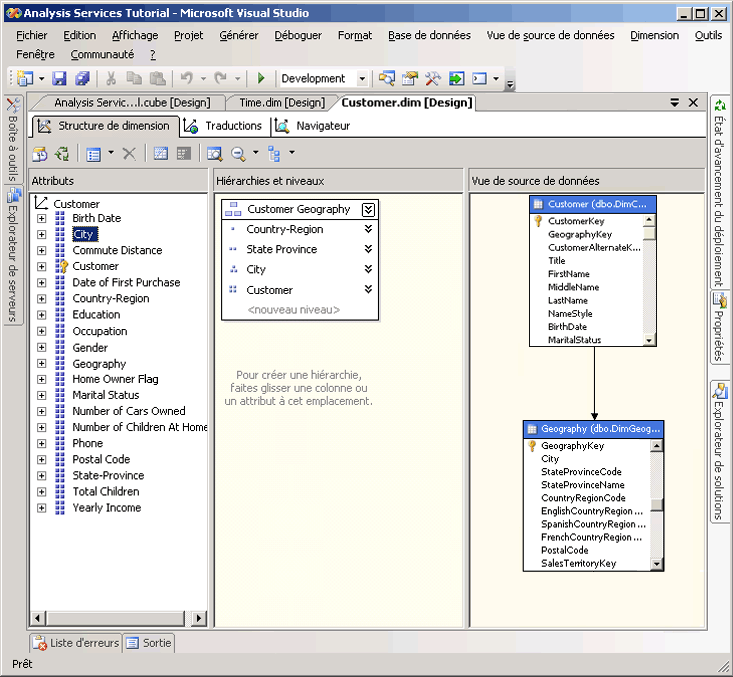The image size is (733, 677).
Task: Click the Redo arrow icon
Action: point(220,78)
